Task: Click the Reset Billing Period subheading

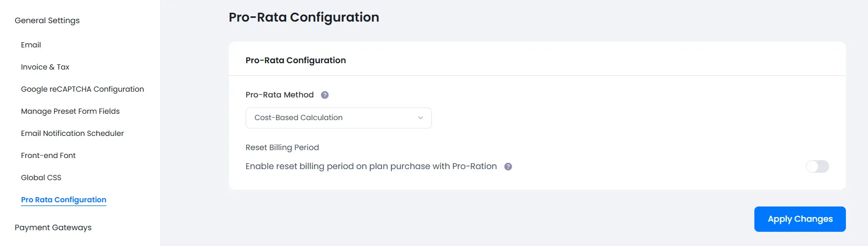Action: click(282, 147)
